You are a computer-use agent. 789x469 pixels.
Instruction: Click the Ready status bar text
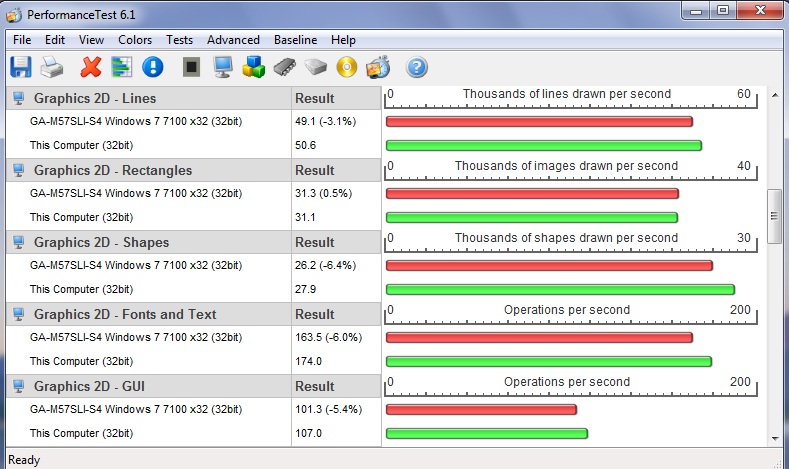tap(24, 460)
